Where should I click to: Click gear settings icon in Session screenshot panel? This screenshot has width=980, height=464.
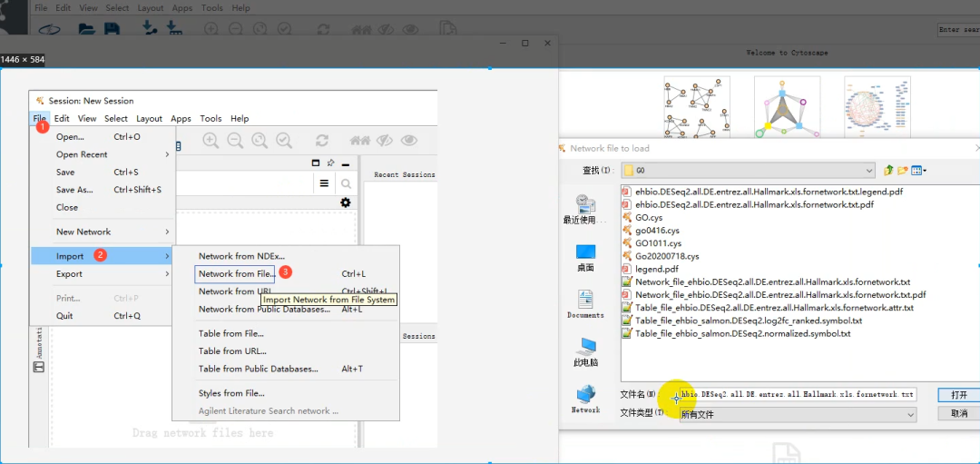pyautogui.click(x=345, y=202)
